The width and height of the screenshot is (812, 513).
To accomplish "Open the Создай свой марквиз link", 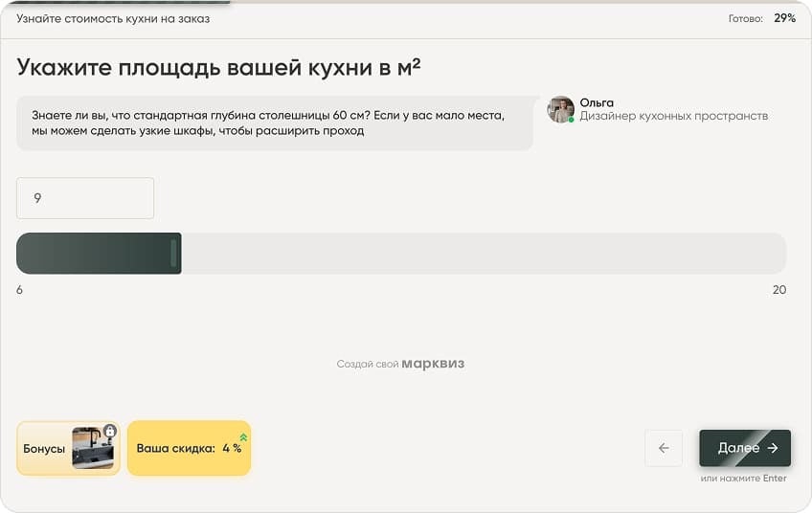I will pos(400,364).
